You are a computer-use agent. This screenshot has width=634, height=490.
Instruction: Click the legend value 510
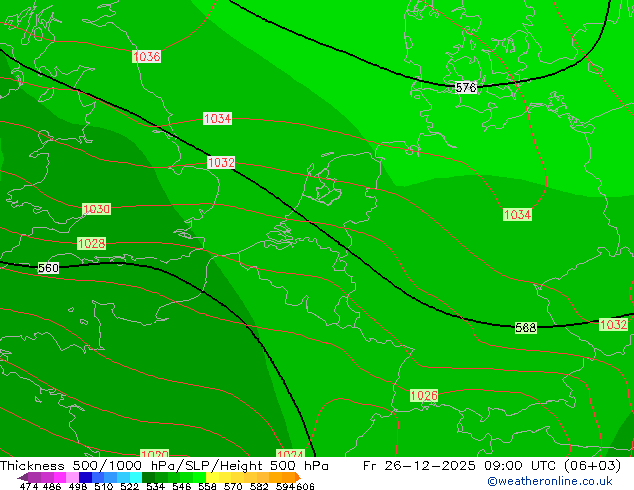pyautogui.click(x=104, y=486)
